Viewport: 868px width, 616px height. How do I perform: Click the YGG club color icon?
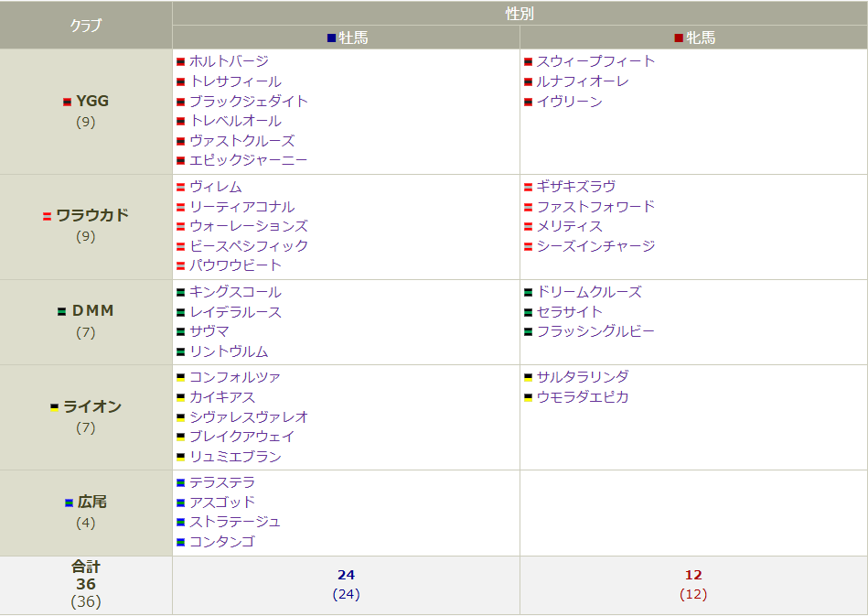pos(66,101)
